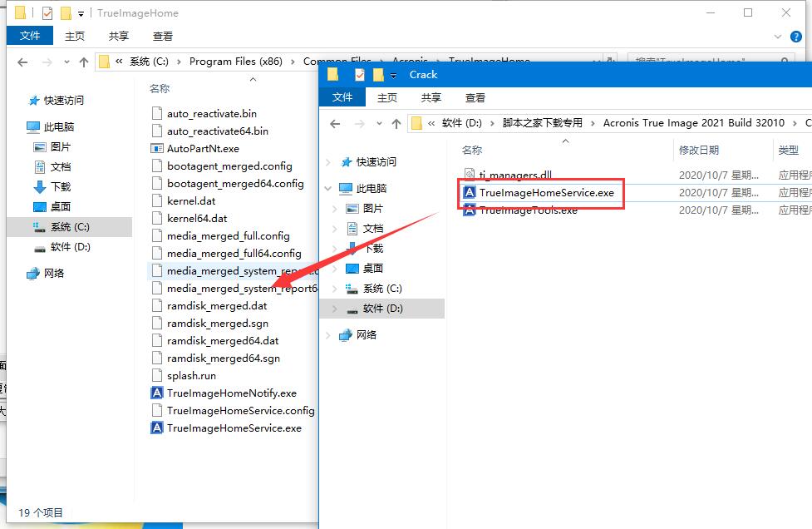Select AutoPartNt.exe file icon
Screen dimensions: 812x529
[x=157, y=149]
